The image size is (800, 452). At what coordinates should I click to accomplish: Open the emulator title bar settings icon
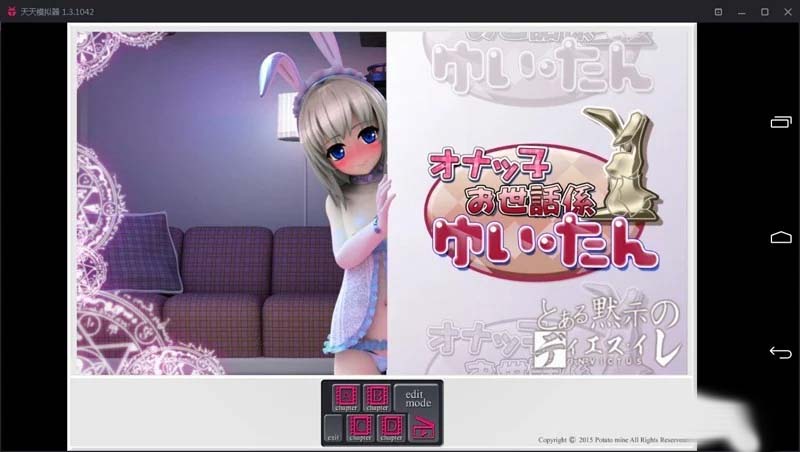tap(718, 12)
